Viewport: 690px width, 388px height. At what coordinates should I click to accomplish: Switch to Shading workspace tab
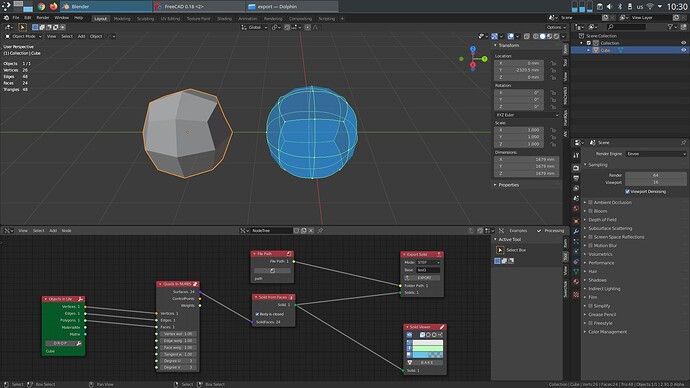(x=224, y=18)
